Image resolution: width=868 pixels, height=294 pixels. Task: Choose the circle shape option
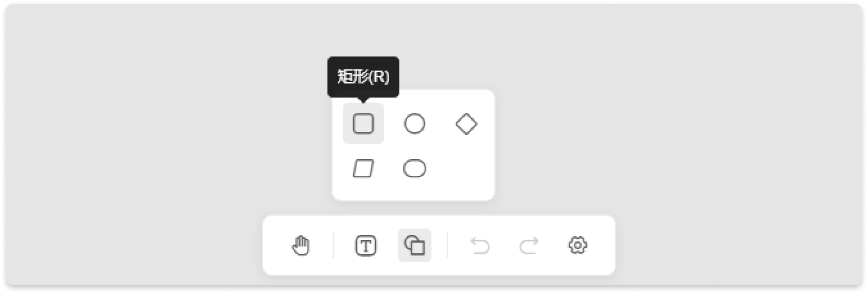point(415,123)
